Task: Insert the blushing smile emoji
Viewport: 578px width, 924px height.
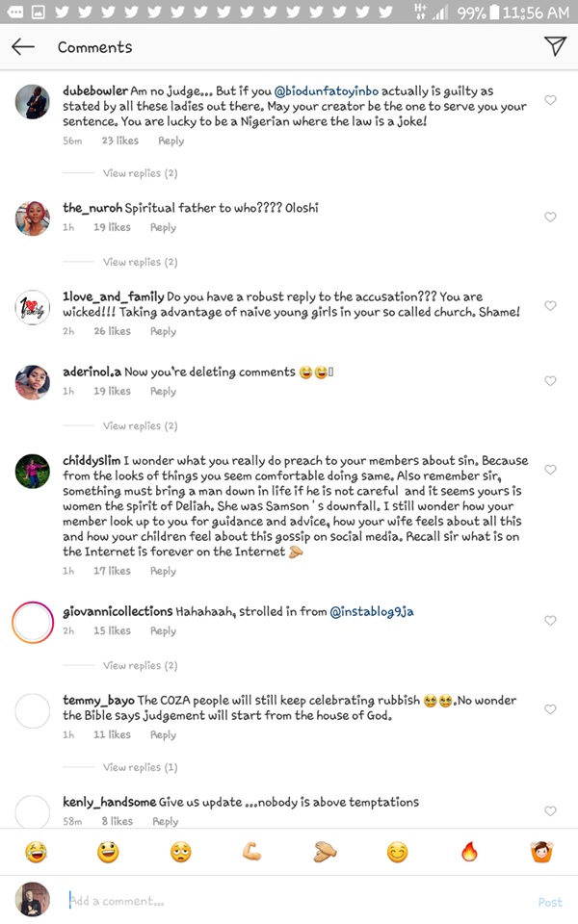Action: [x=397, y=852]
